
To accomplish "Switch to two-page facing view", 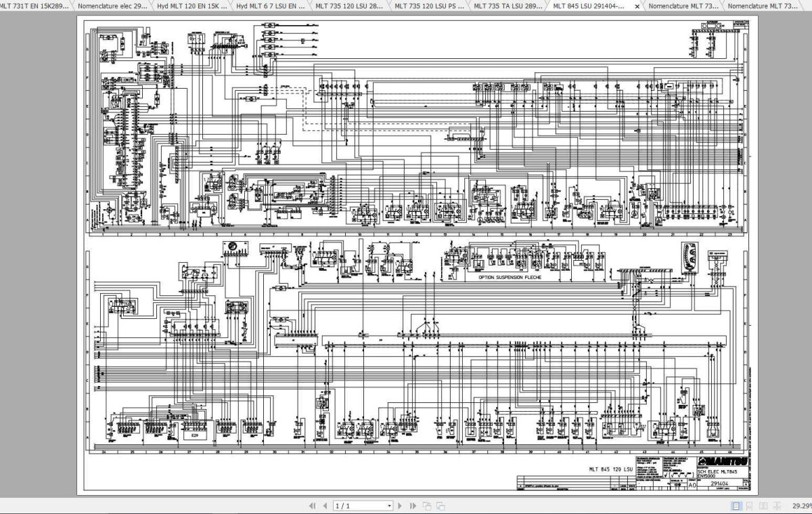I will (x=763, y=506).
